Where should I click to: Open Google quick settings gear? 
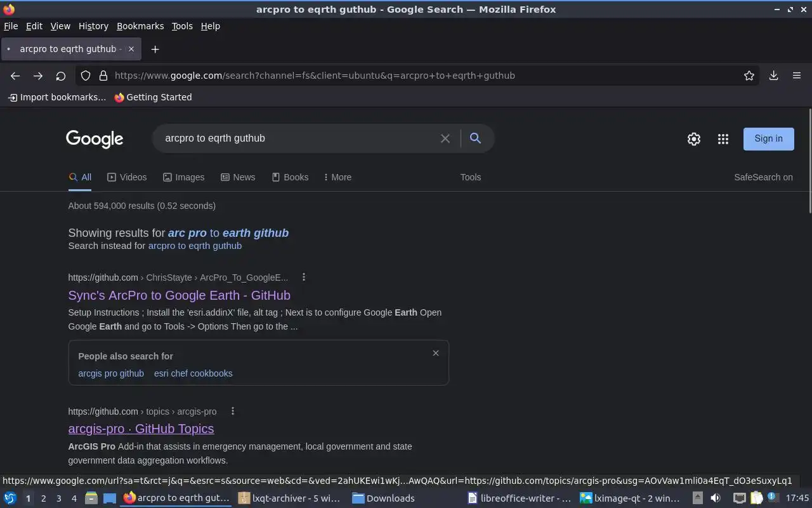point(694,139)
